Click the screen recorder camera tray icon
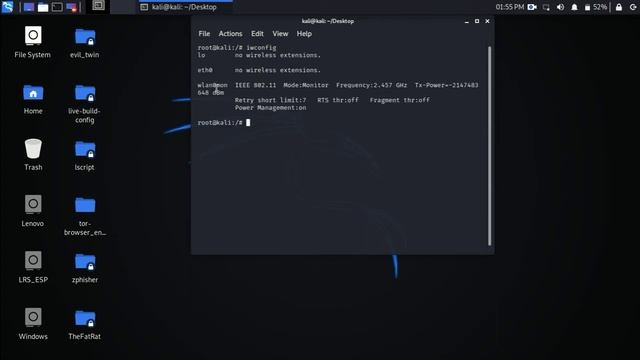The width and height of the screenshot is (640, 360). (532, 7)
